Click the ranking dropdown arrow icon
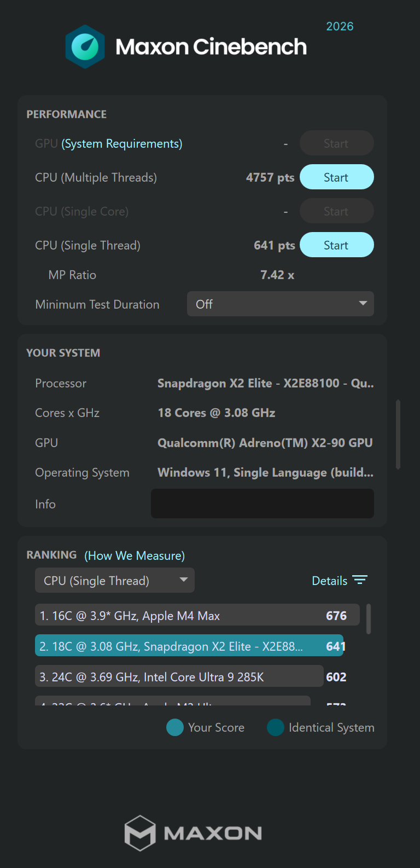The width and height of the screenshot is (420, 868). (184, 580)
